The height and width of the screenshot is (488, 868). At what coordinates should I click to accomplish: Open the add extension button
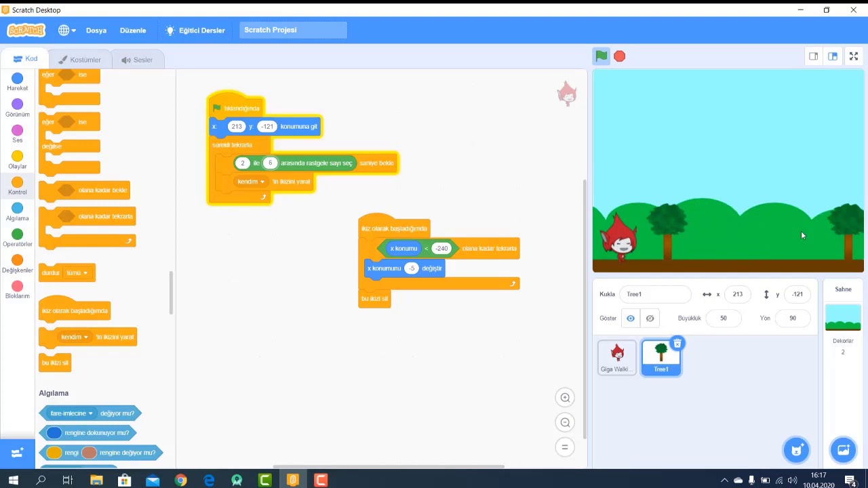(18, 452)
